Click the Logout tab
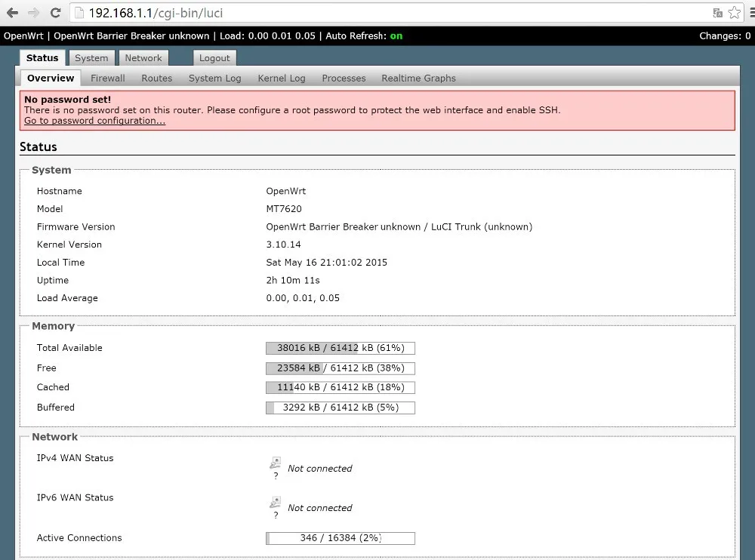 pyautogui.click(x=214, y=58)
